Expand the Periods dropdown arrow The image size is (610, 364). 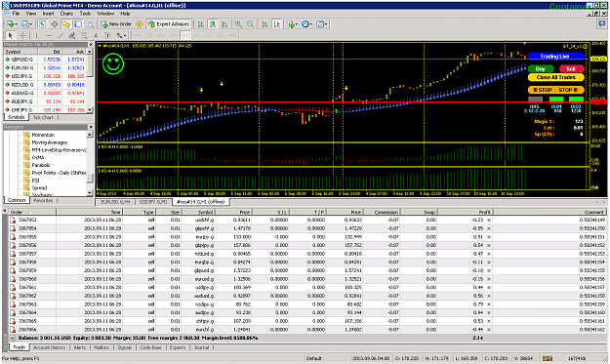coord(311,24)
